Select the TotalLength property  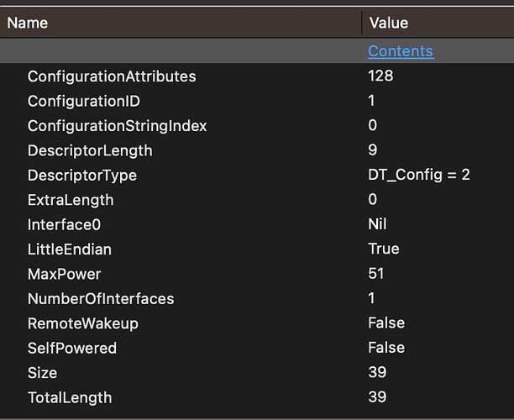pos(70,397)
